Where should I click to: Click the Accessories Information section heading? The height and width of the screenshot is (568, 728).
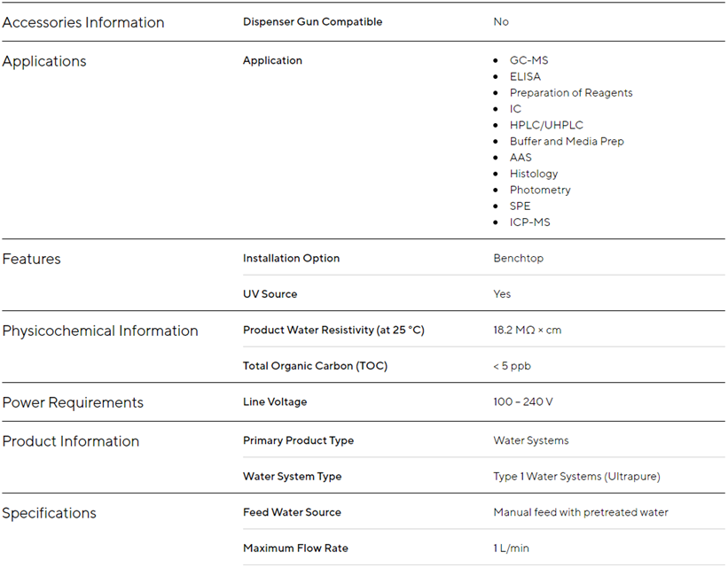(83, 23)
